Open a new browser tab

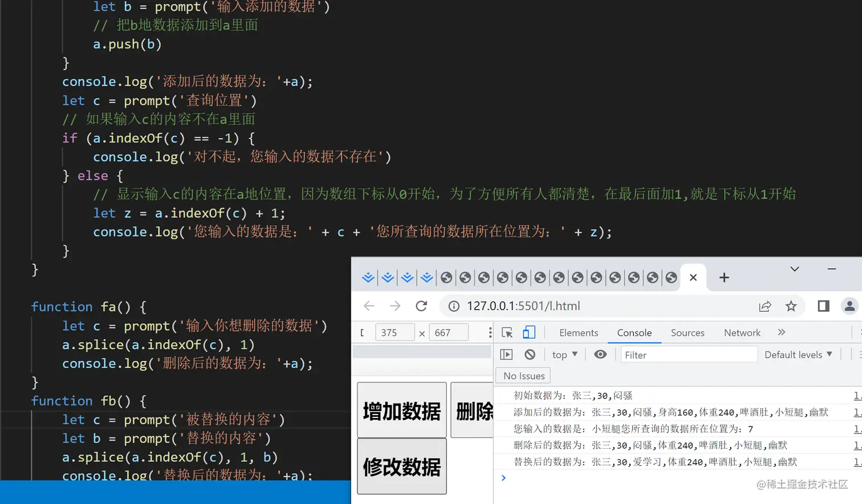click(724, 278)
